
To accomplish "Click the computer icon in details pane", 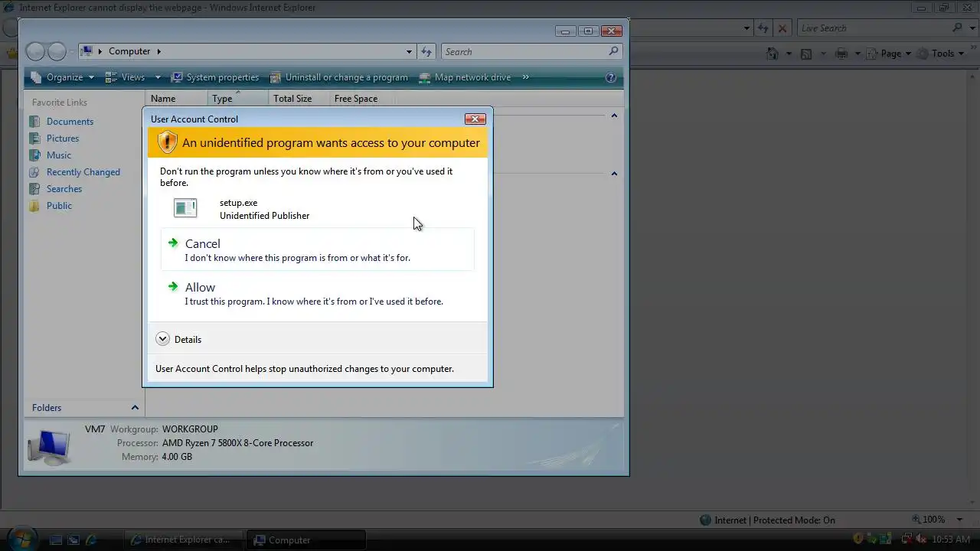I will (48, 447).
